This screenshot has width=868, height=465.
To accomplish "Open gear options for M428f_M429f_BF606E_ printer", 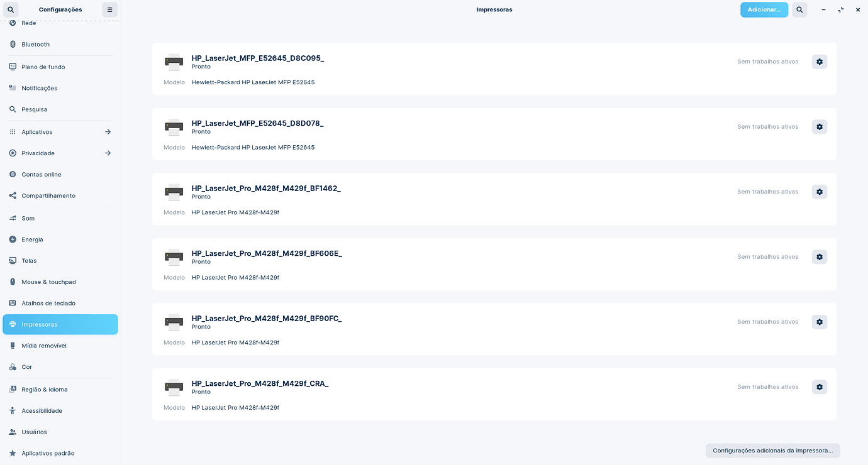I will (819, 257).
